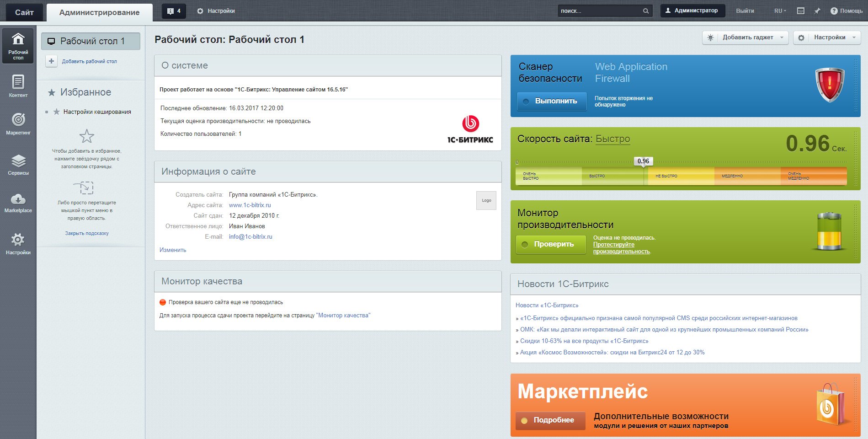Open the Маркетинг sidebar section
This screenshot has height=439, width=868.
(x=18, y=124)
